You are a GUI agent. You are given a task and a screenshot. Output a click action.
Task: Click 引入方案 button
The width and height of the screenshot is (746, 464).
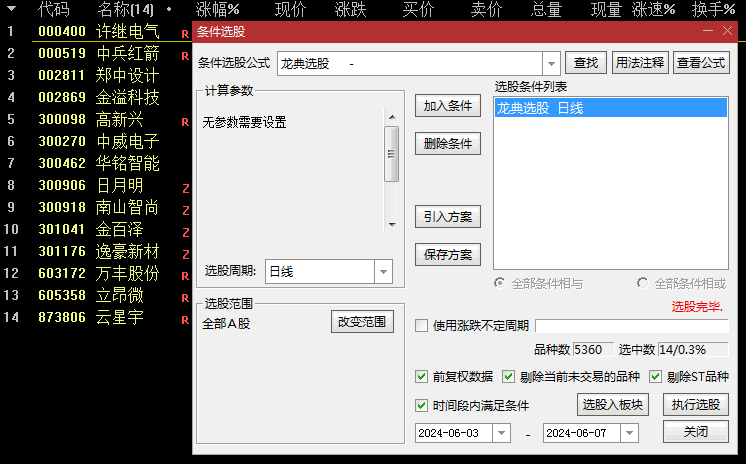point(448,217)
